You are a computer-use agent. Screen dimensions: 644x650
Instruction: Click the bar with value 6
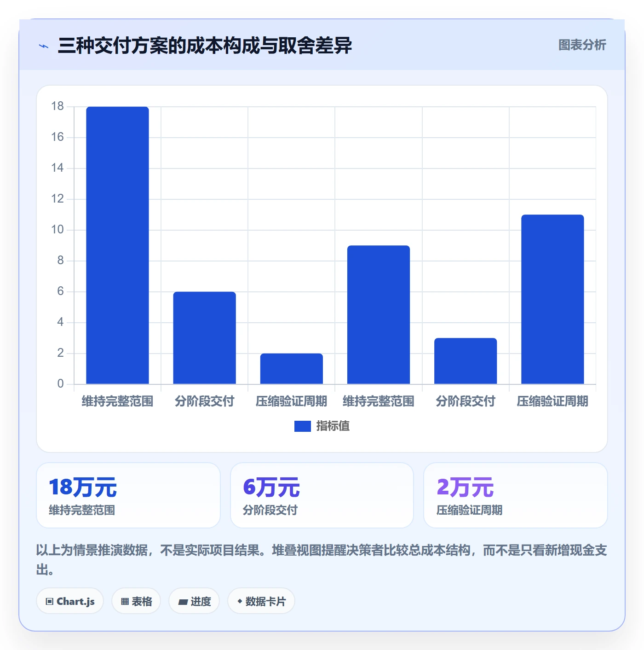[205, 338]
